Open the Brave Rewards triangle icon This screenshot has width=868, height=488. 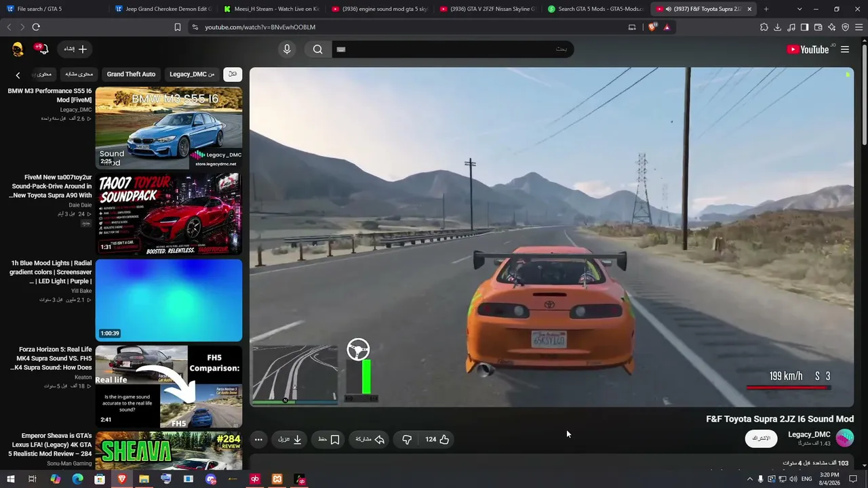click(x=667, y=27)
